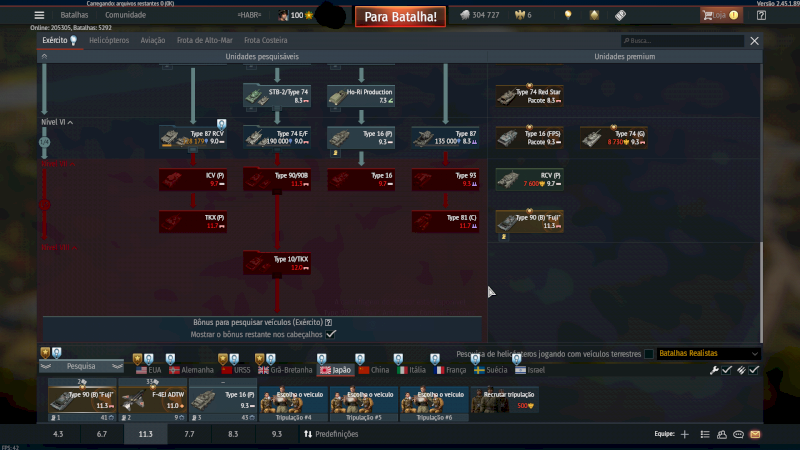The image size is (800, 450).
Task: Open Batalhas menu
Action: click(74, 15)
